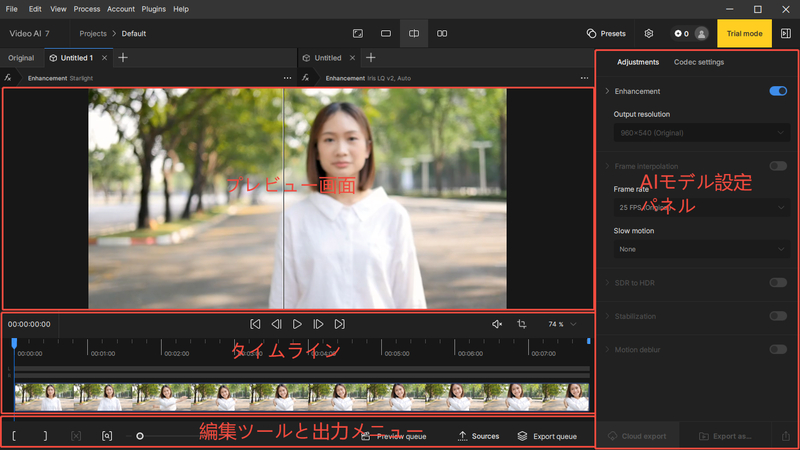Open the View menu

tap(58, 9)
